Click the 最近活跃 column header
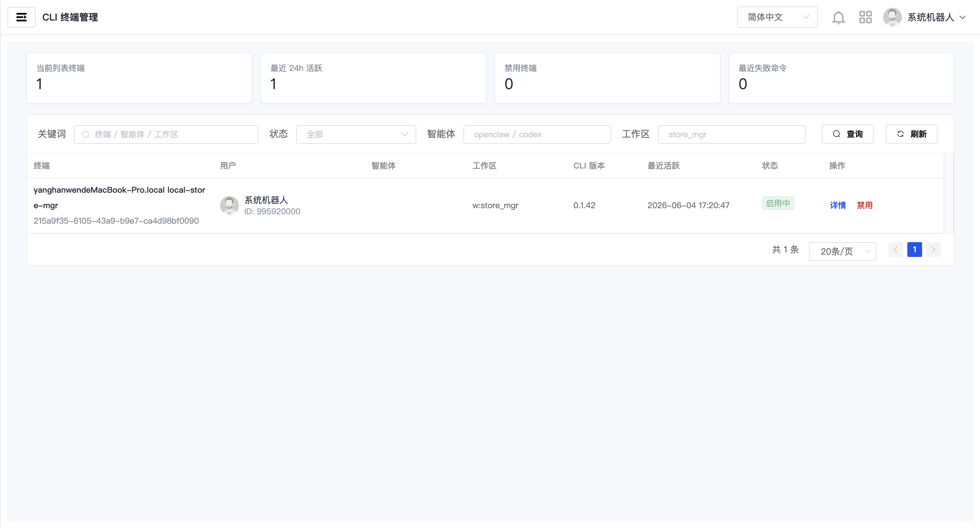This screenshot has width=980, height=528. pyautogui.click(x=663, y=166)
